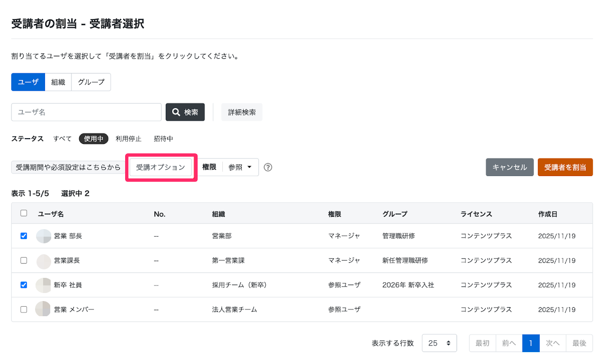Select page 1 in pagination
This screenshot has width=609, height=364.
tap(531, 343)
